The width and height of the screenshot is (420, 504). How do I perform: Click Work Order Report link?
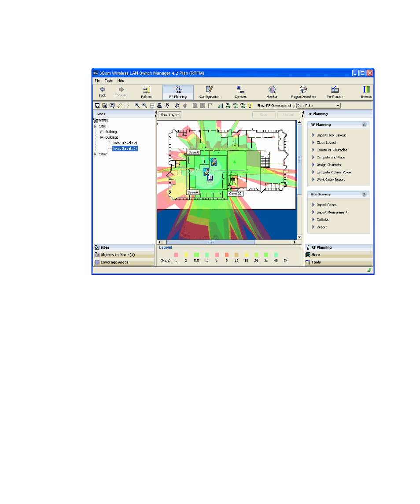331,180
